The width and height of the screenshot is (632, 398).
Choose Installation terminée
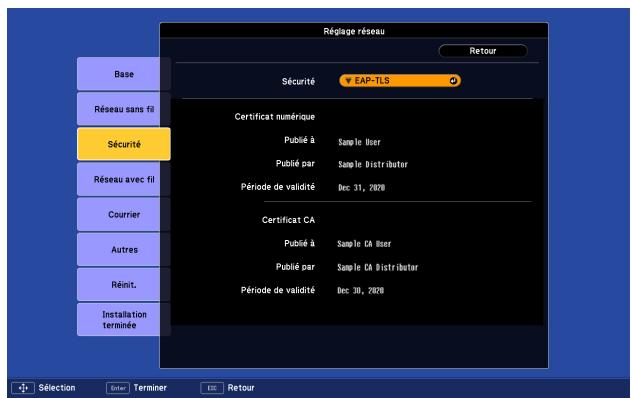click(x=124, y=319)
